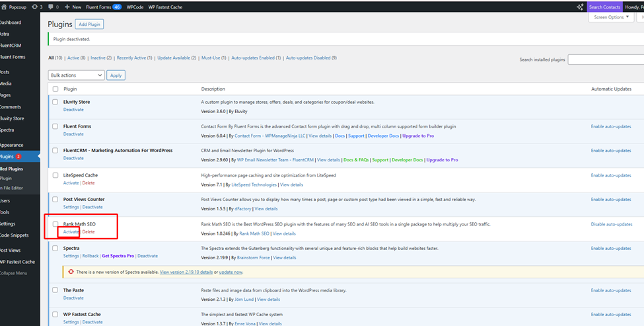Delete the Rank Math SEO plugin
644x326 pixels.
click(x=89, y=232)
